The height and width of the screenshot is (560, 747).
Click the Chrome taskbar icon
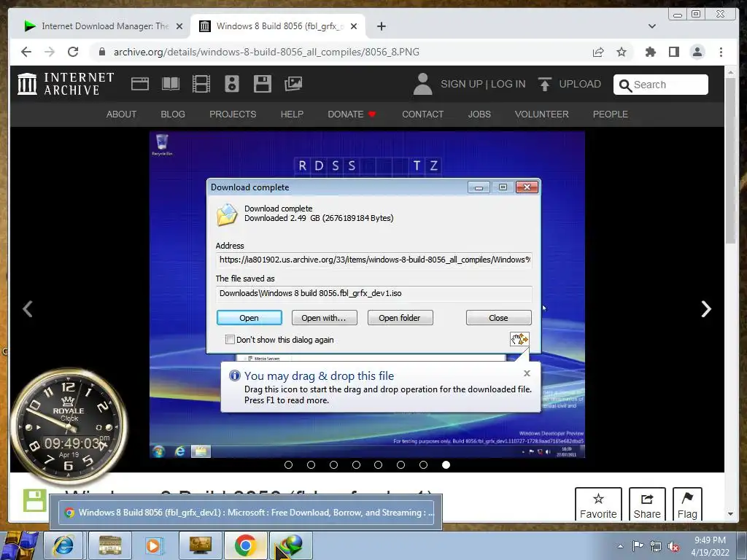click(245, 545)
